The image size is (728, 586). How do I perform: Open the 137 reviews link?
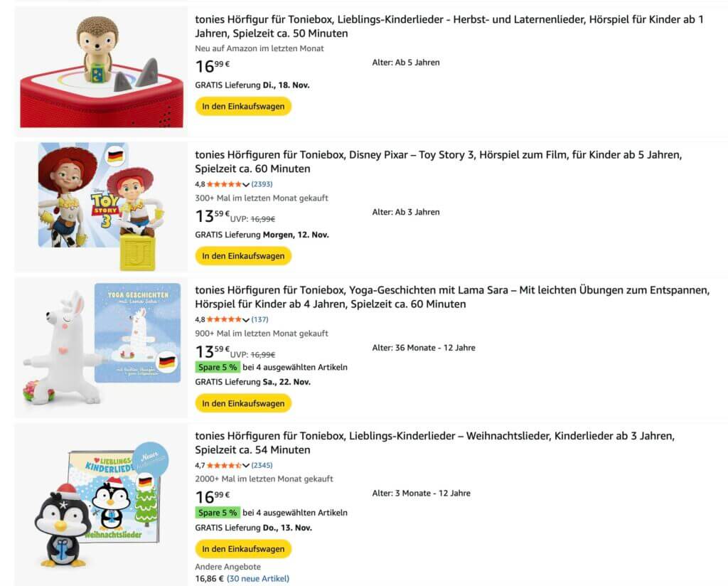pos(259,319)
